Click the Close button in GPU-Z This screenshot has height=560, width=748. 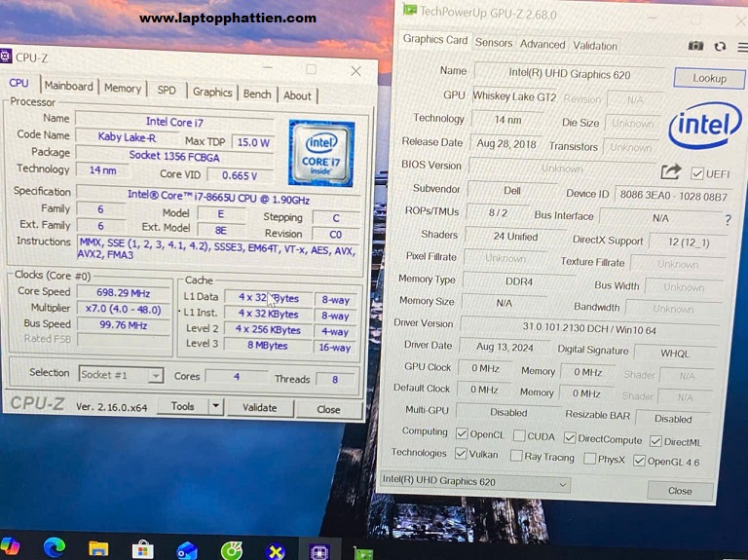(680, 491)
